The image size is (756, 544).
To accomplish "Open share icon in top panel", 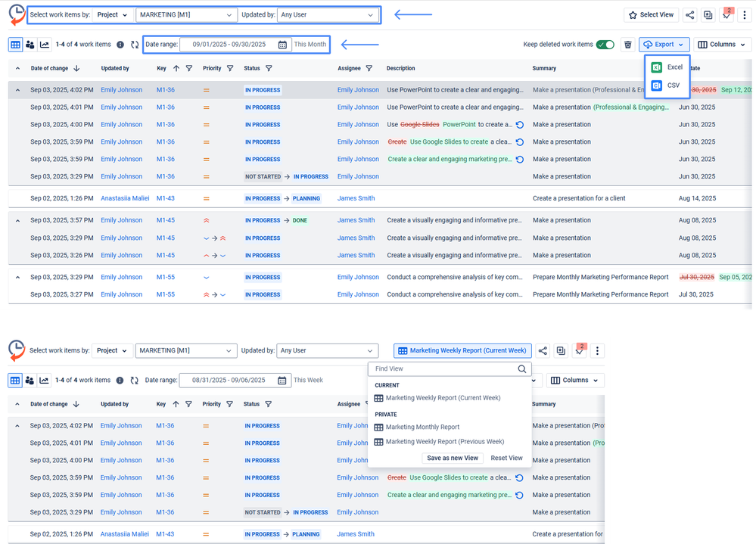I will point(690,15).
